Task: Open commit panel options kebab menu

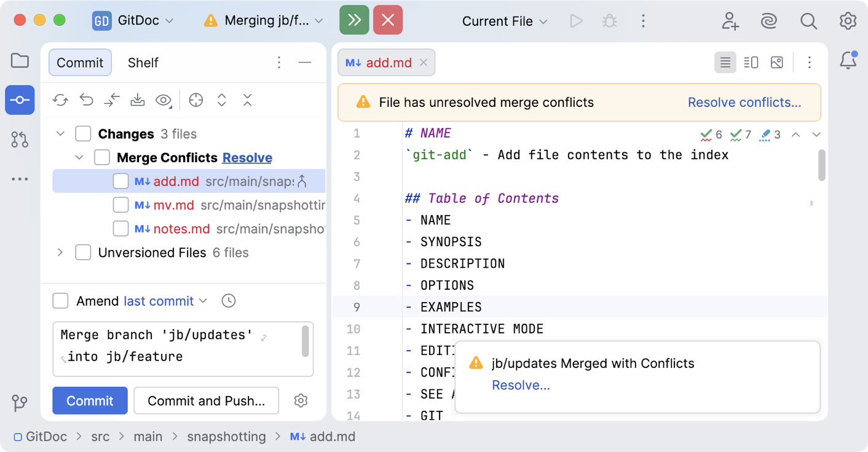Action: pyautogui.click(x=279, y=63)
